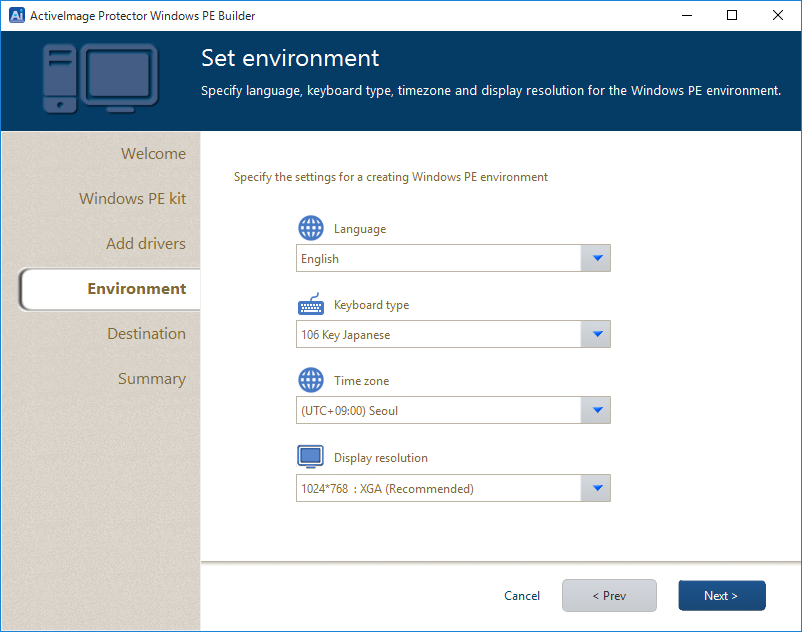Click the globe icon beside Time zone
Viewport: 802px width, 632px height.
click(x=311, y=381)
